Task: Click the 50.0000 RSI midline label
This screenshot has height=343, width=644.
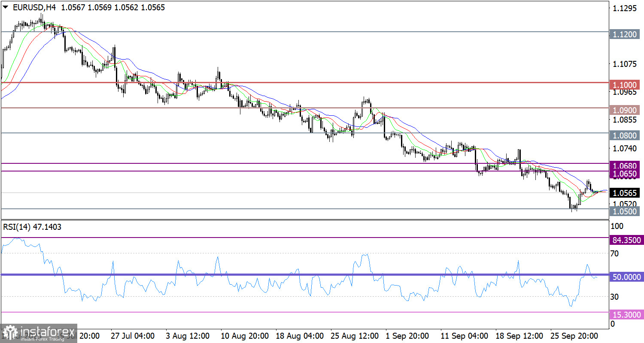Action: click(x=626, y=277)
